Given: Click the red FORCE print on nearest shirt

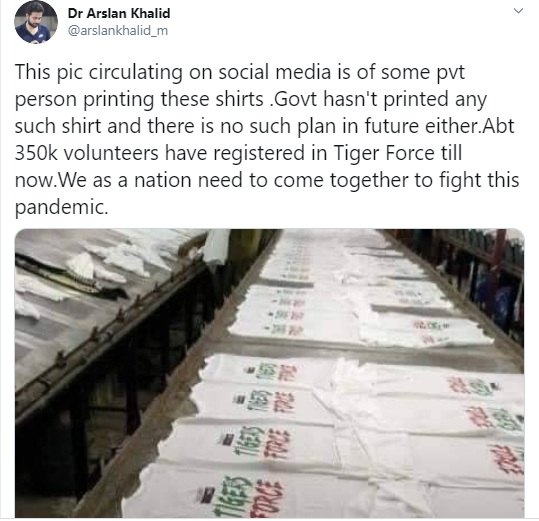Looking at the screenshot, I should (270, 498).
